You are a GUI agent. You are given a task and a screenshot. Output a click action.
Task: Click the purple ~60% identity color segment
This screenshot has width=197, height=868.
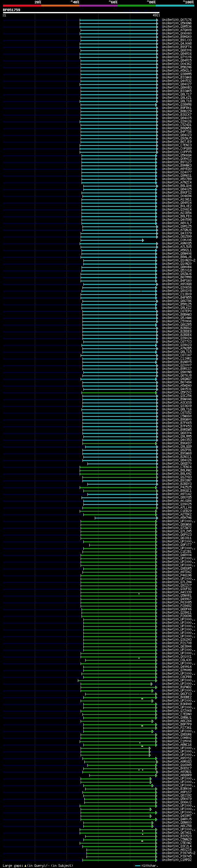(99, 6)
